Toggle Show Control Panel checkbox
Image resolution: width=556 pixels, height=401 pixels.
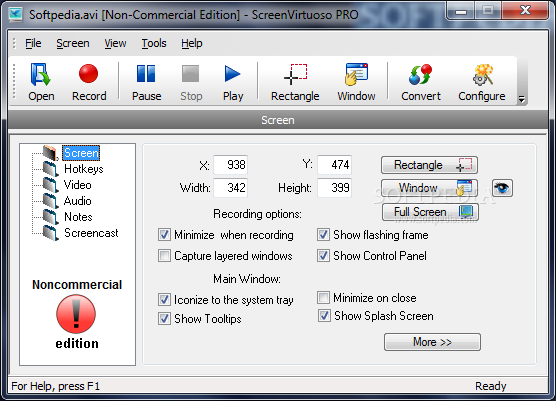323,256
